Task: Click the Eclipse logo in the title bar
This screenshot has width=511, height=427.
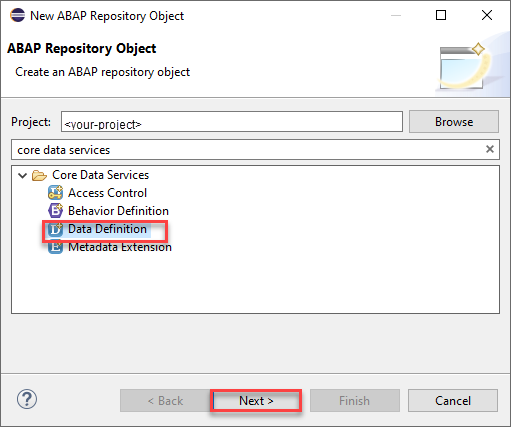Action: pos(17,15)
